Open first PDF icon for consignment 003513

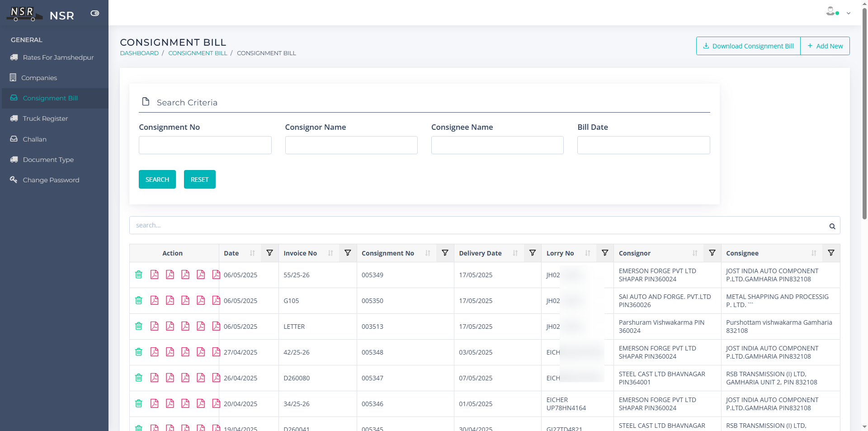154,326
